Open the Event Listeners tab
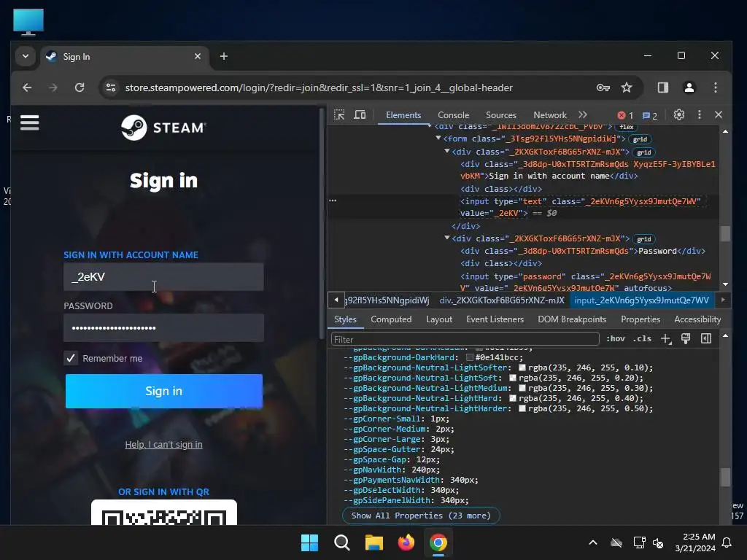 (x=495, y=319)
